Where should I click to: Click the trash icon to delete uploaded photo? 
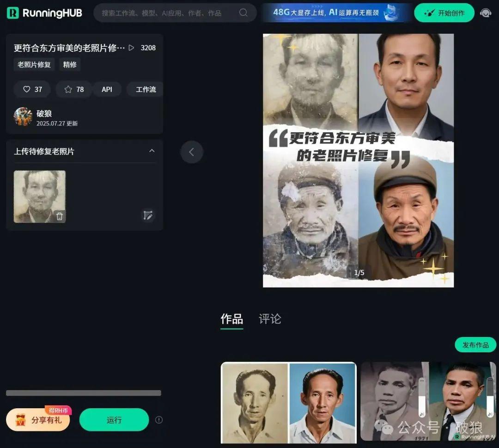pyautogui.click(x=59, y=216)
